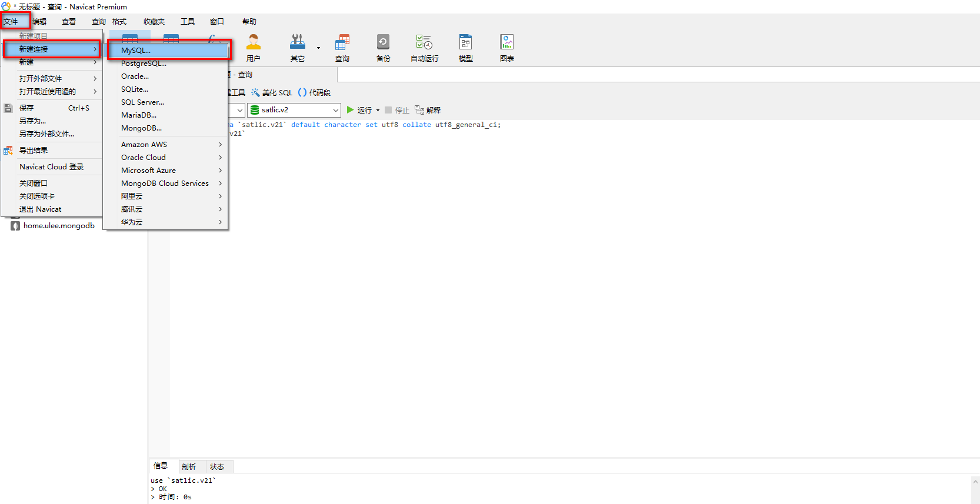The height and width of the screenshot is (504, 980).
Task: Click the green Run (运行) play icon
Action: pyautogui.click(x=351, y=110)
